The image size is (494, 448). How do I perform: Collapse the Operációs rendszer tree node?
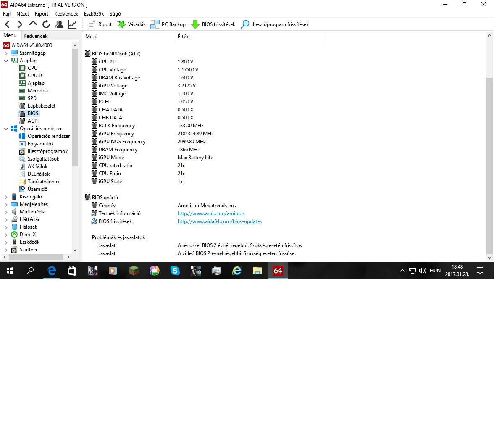coord(6,129)
